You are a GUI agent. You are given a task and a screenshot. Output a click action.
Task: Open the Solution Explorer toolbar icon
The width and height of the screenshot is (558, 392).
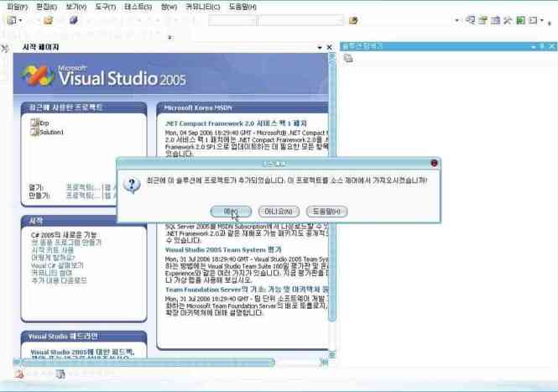(x=471, y=20)
